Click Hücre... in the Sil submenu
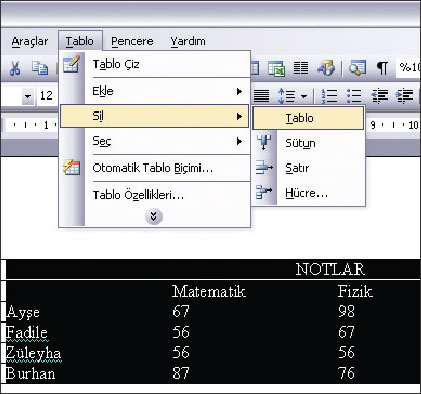Viewport: 421px width, 394px height. click(x=308, y=193)
